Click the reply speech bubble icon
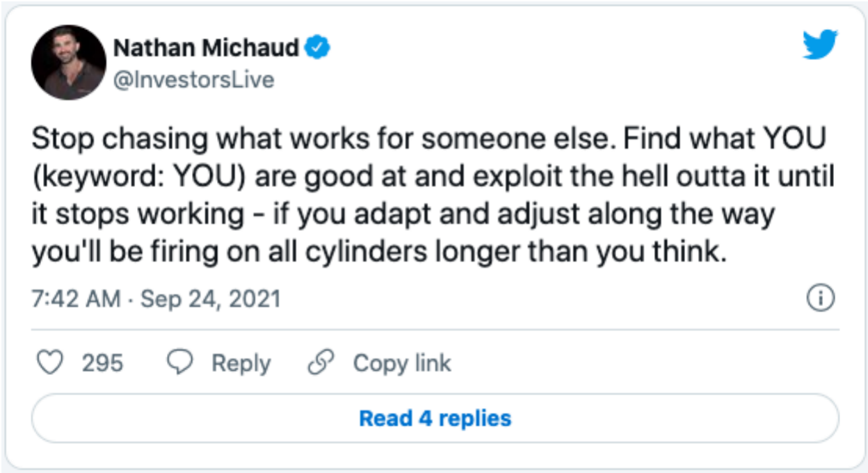The width and height of the screenshot is (868, 473). tap(182, 363)
